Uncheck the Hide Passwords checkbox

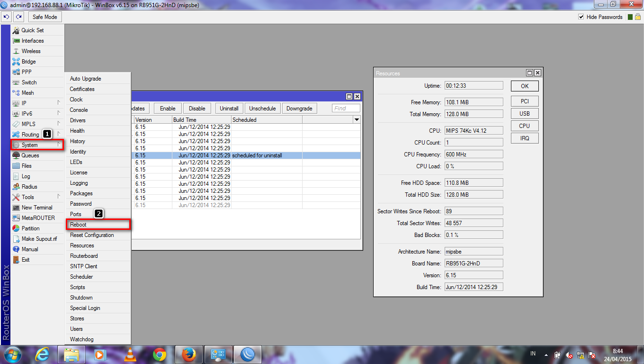pyautogui.click(x=581, y=17)
